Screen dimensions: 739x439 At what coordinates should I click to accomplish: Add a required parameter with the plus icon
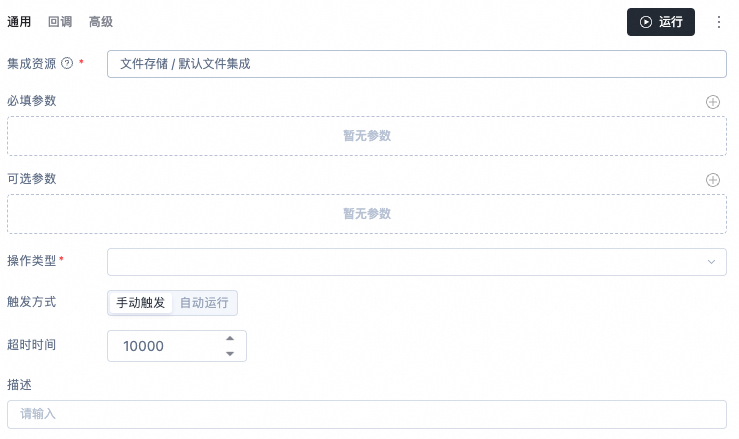coord(713,102)
